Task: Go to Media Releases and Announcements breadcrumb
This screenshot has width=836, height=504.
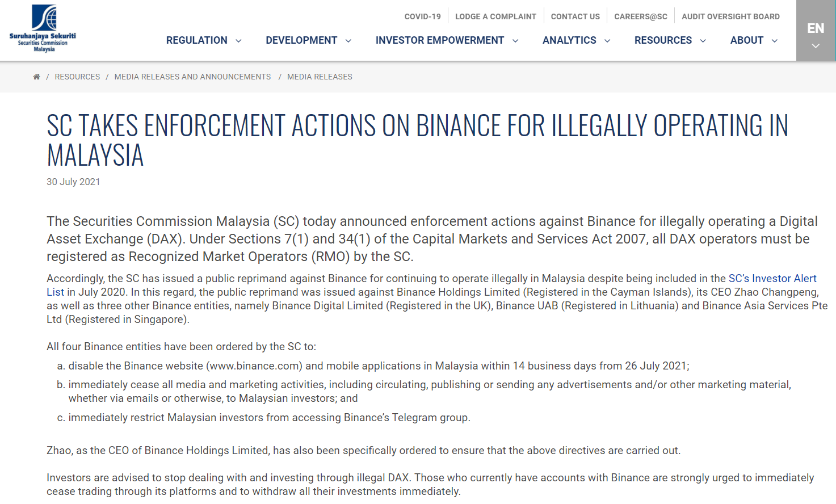Action: (x=192, y=77)
